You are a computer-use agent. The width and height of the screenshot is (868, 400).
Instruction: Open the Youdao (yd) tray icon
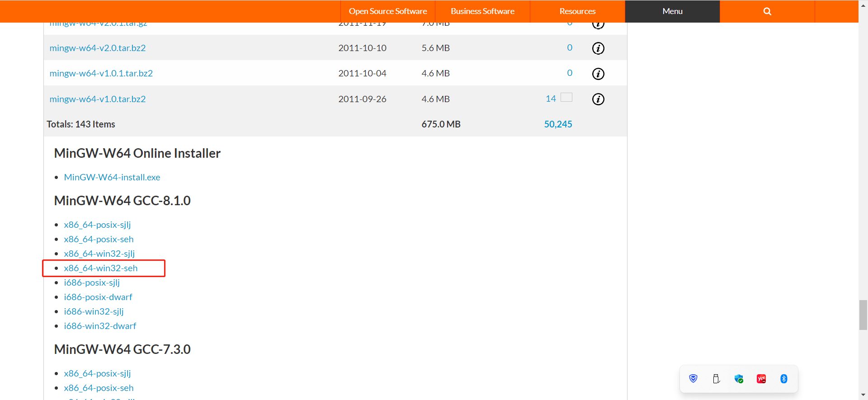(x=761, y=379)
